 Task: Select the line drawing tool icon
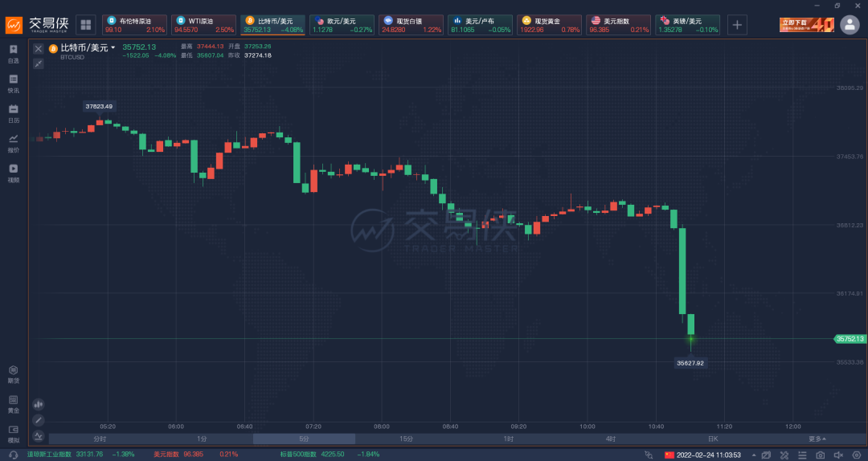point(39,420)
